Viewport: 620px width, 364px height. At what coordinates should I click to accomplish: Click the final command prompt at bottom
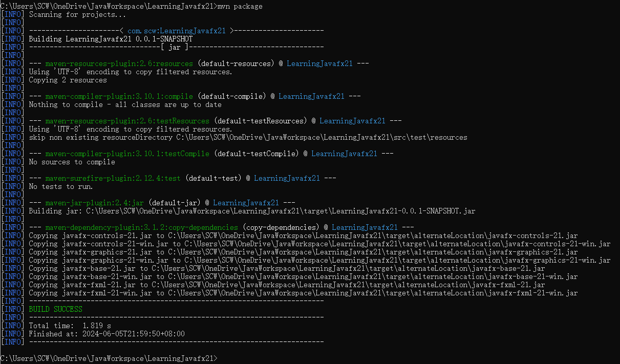coord(109,358)
